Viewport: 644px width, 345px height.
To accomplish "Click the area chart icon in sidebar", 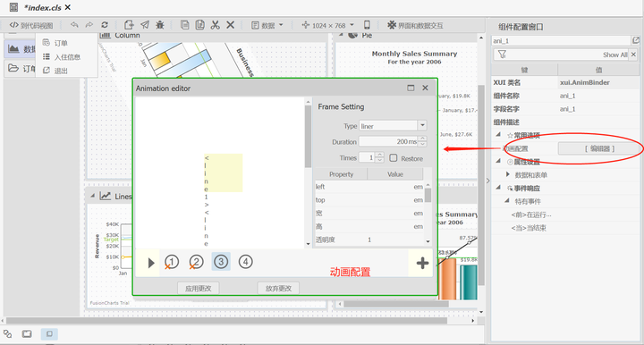I will (13, 49).
